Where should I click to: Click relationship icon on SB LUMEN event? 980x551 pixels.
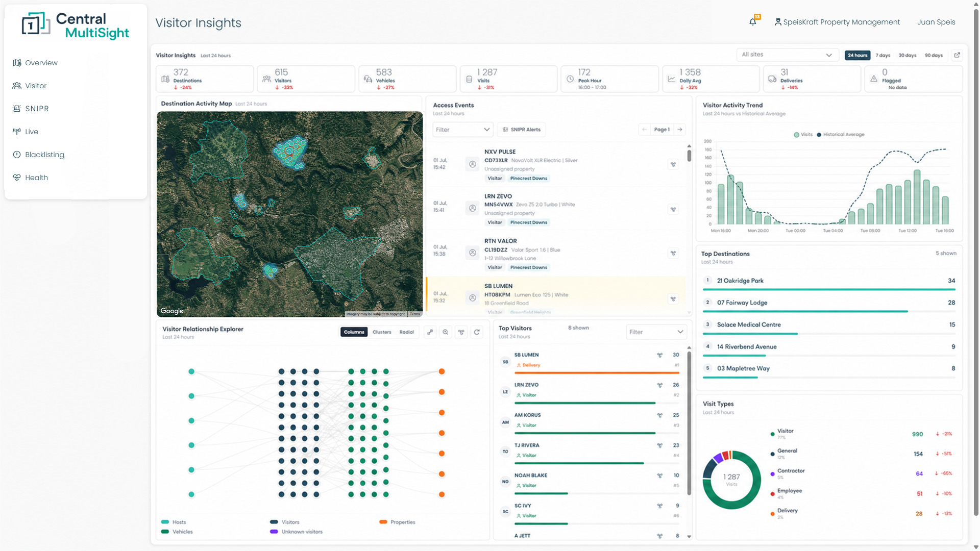[673, 299]
